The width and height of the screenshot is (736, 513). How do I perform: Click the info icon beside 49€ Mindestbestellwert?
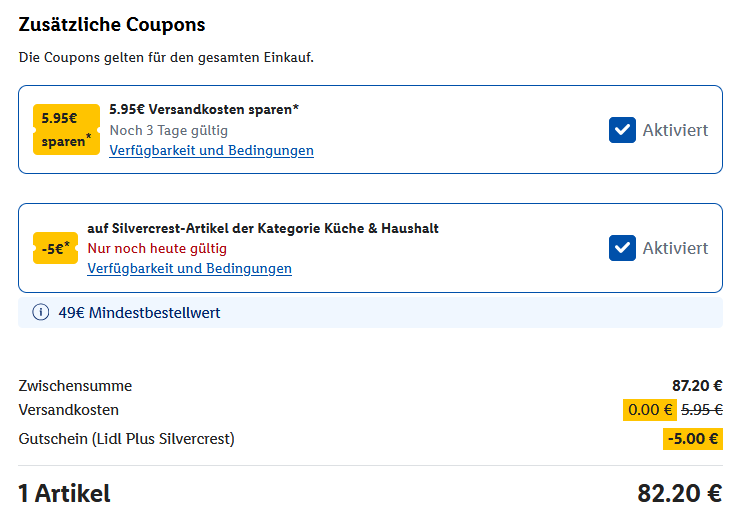pos(41,313)
